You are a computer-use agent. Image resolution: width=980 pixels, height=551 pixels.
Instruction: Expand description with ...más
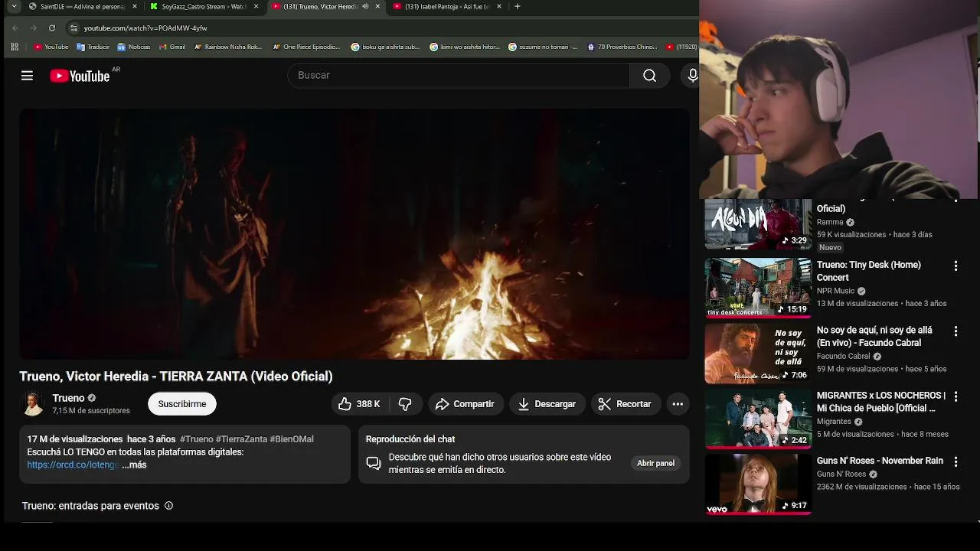(134, 465)
